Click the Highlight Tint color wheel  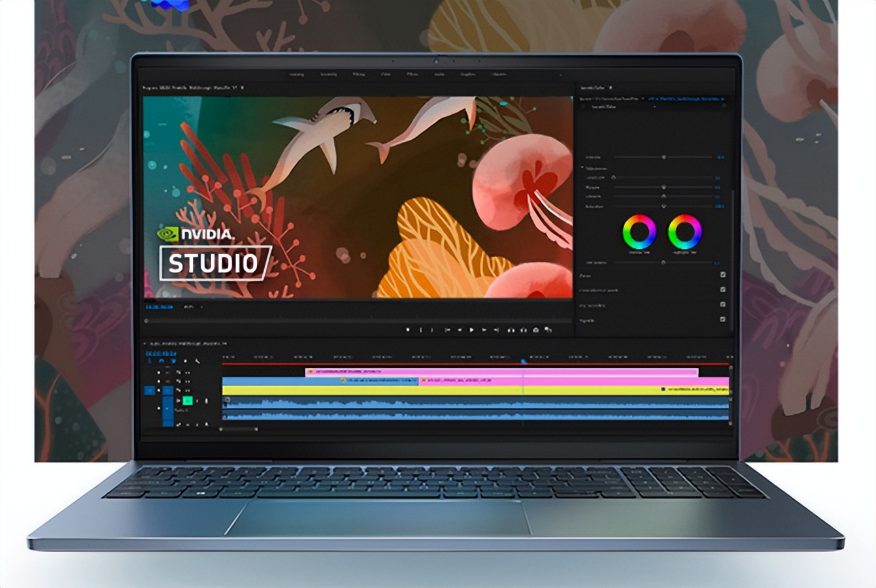[684, 231]
